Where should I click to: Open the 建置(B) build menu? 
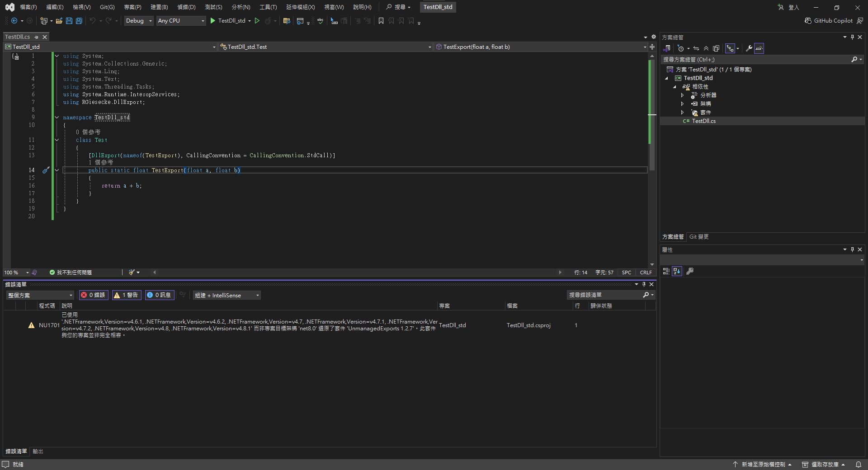[159, 7]
